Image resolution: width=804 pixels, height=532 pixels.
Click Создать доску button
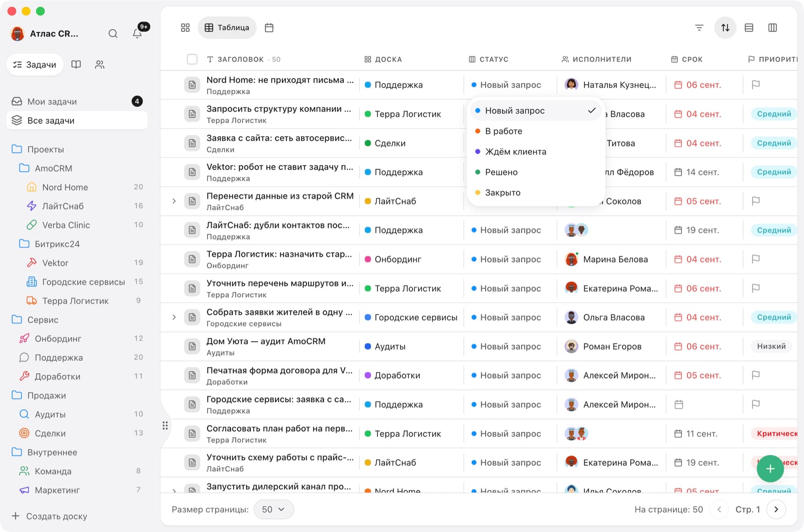point(49,516)
